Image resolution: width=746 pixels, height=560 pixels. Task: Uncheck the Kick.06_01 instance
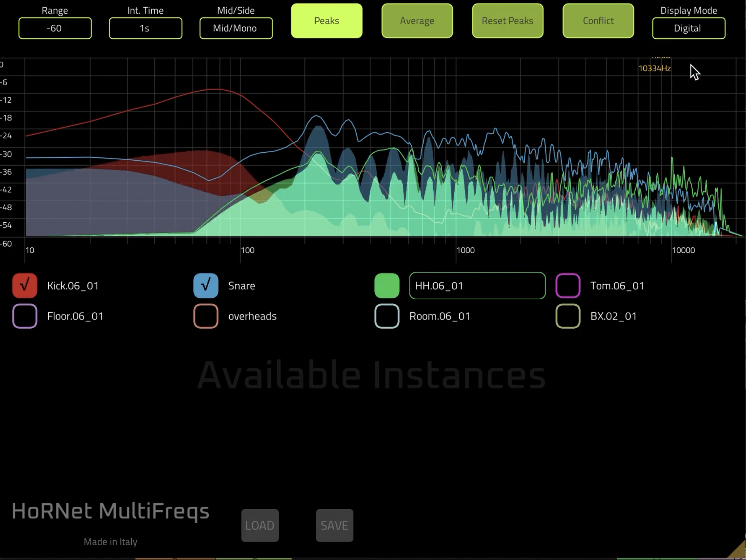click(x=24, y=285)
